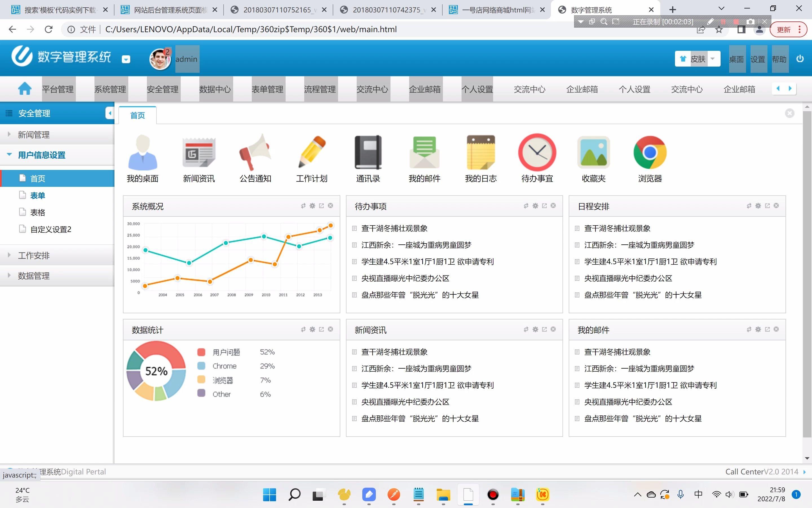The width and height of the screenshot is (812, 508).
Task: Open settings gear of 待办事项 panel
Action: 535,206
